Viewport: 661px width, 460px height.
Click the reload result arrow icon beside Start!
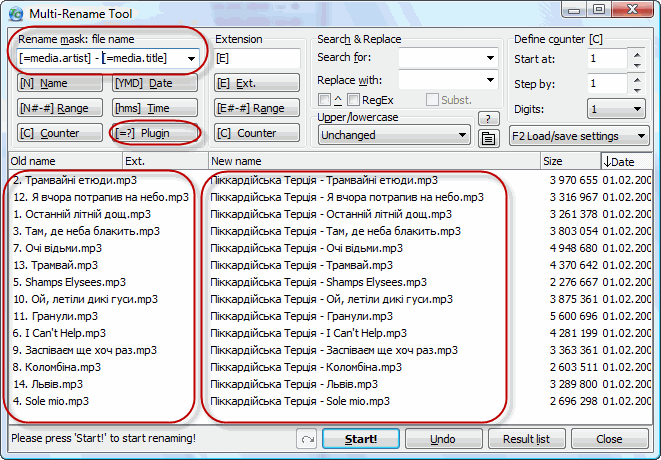307,439
